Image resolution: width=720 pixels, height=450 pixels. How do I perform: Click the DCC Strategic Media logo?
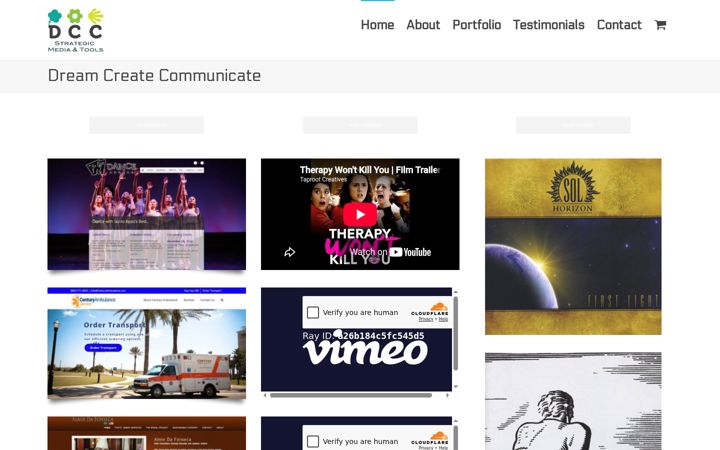tap(76, 30)
